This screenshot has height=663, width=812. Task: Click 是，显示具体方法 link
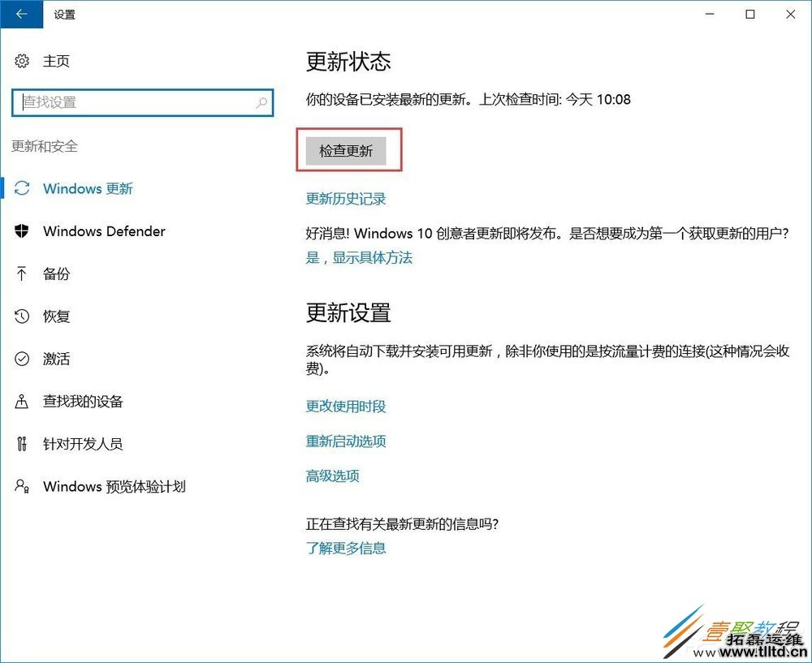point(359,257)
